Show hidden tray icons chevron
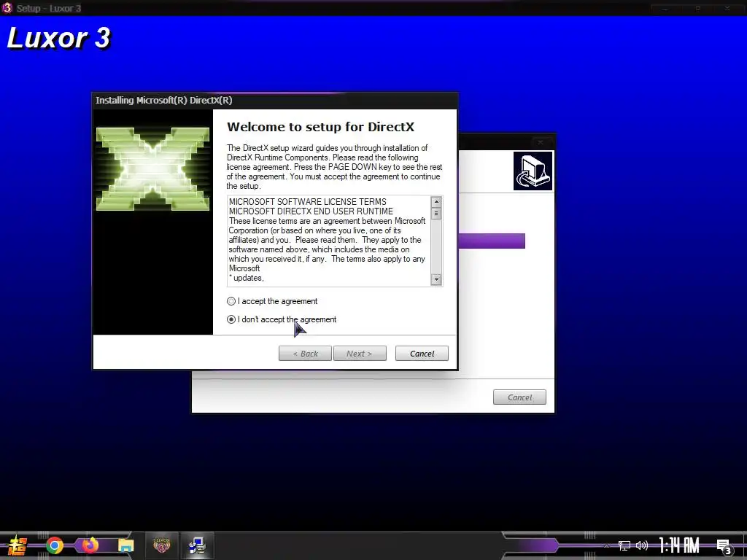This screenshot has width=747, height=560. 606,545
